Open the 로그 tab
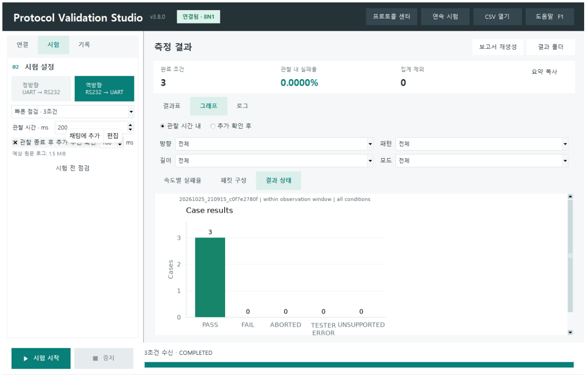 pos(242,106)
